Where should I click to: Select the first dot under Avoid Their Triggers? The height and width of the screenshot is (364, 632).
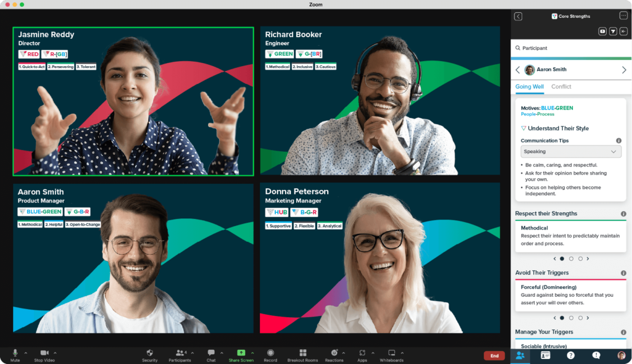click(562, 318)
